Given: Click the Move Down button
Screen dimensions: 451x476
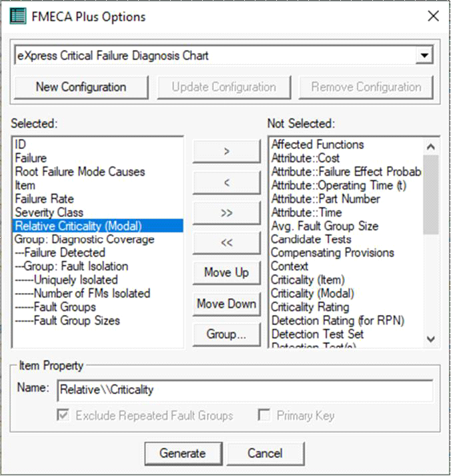Looking at the screenshot, I should [227, 304].
